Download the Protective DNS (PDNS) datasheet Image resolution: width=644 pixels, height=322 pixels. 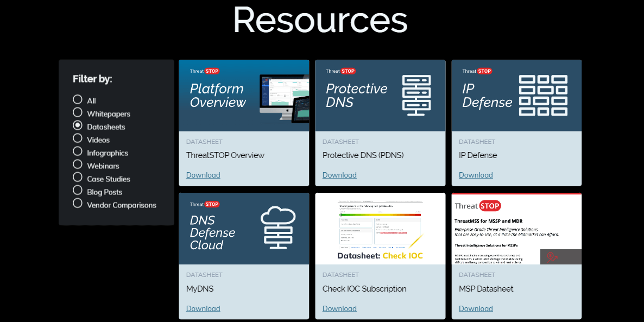[x=339, y=175]
